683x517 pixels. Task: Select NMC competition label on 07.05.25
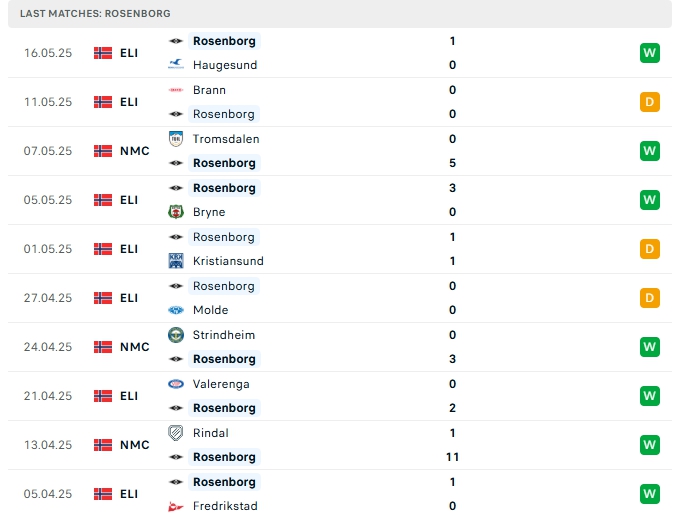(135, 151)
